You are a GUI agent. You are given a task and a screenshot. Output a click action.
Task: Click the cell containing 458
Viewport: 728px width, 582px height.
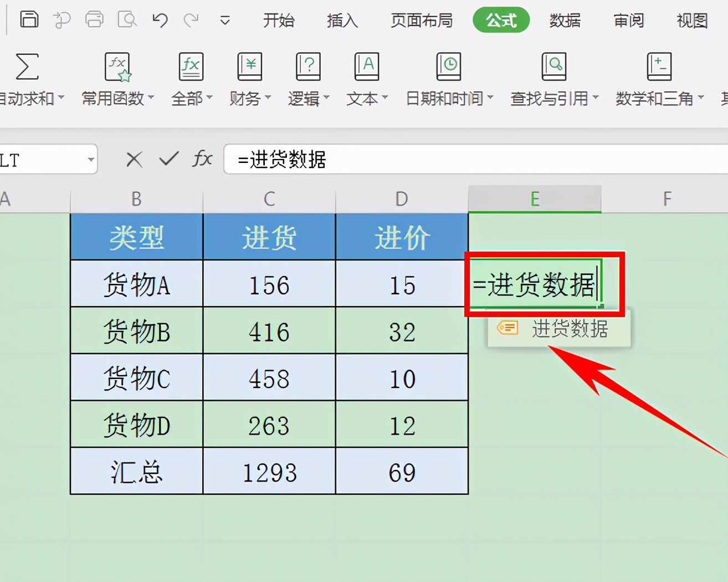coord(269,377)
